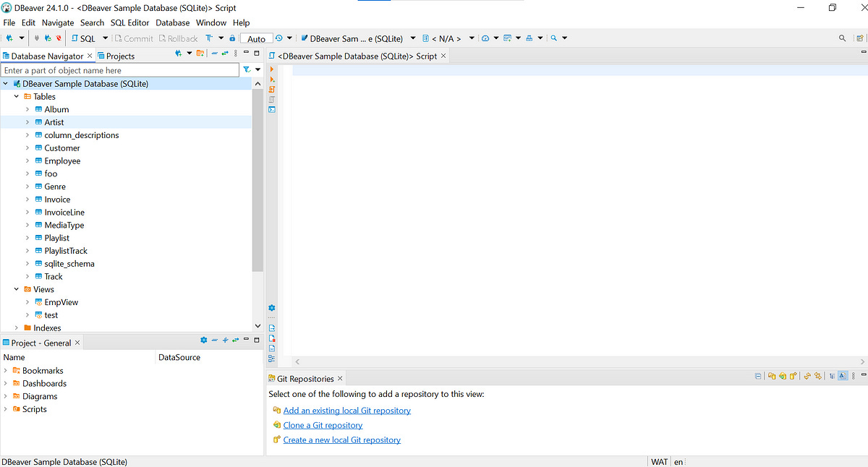The width and height of the screenshot is (868, 467).
Task: Click the Connect plug icon in toolbar
Action: [x=36, y=38]
